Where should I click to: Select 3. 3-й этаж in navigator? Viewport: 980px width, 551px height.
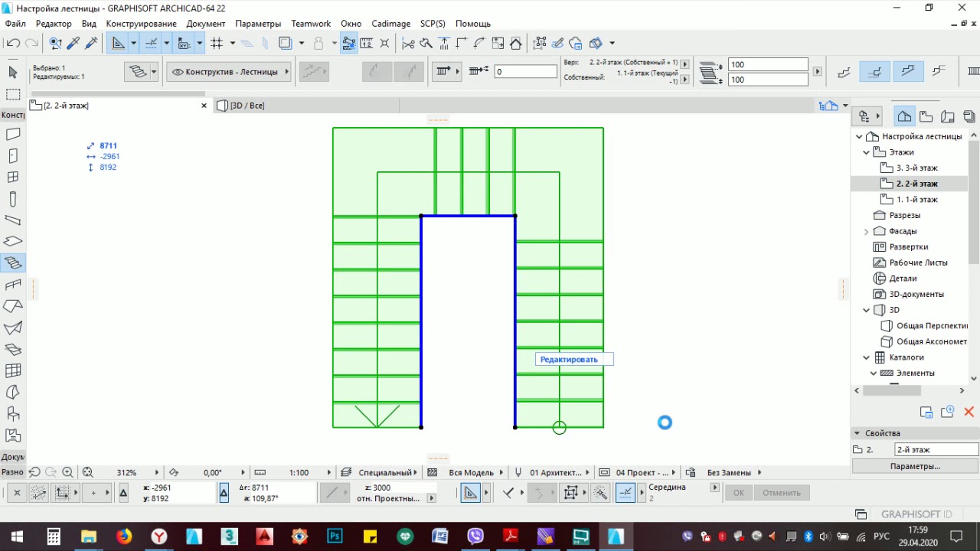pyautogui.click(x=917, y=168)
